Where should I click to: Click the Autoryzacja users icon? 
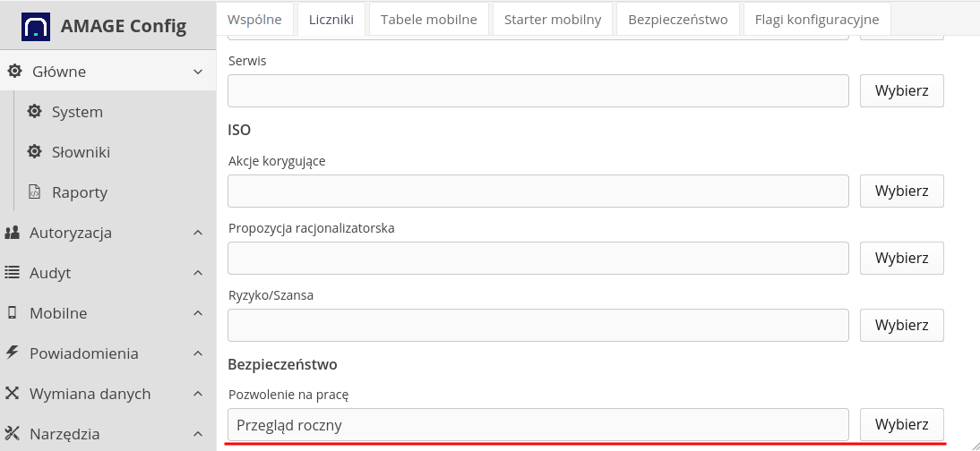(13, 233)
